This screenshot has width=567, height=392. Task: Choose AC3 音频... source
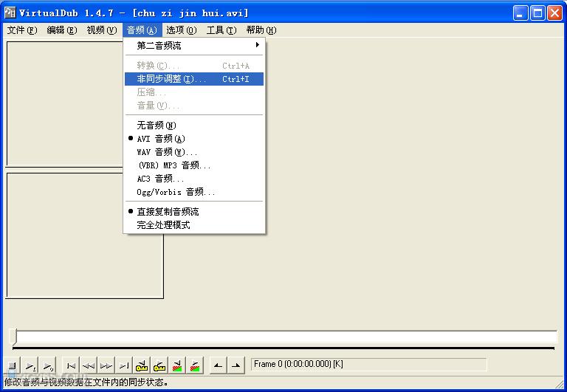coord(194,179)
